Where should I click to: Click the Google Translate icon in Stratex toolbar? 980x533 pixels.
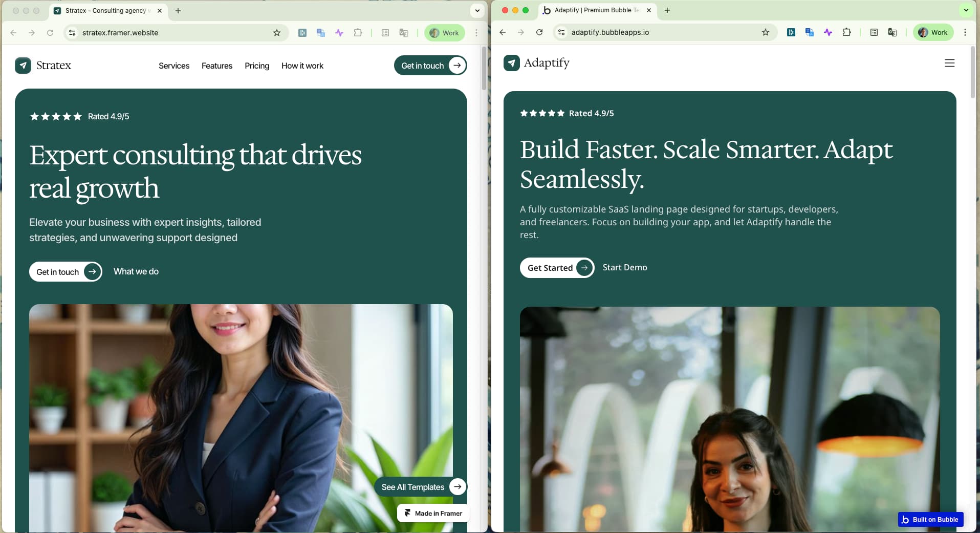[404, 33]
